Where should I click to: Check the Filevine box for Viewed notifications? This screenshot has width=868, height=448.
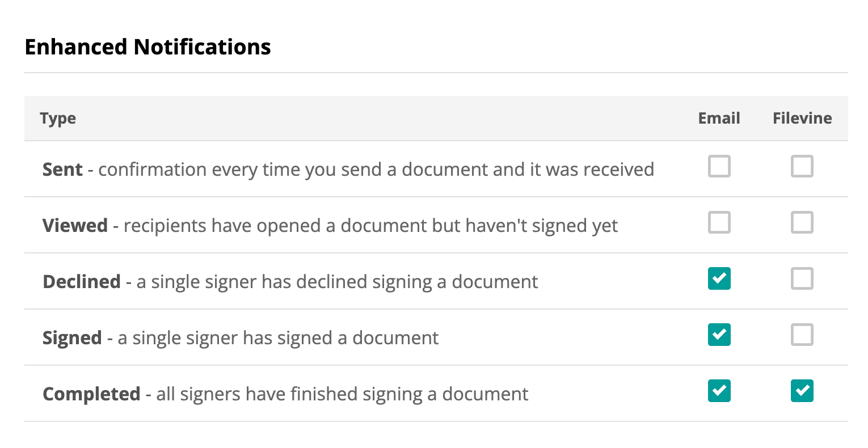point(802,223)
